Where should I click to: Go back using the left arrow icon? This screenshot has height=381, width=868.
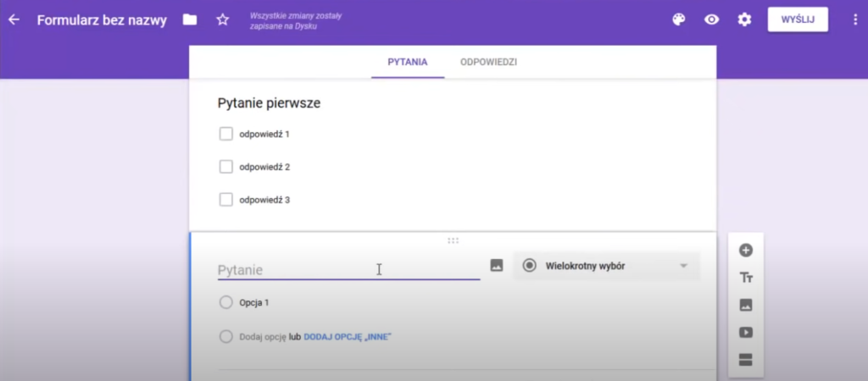(x=14, y=20)
